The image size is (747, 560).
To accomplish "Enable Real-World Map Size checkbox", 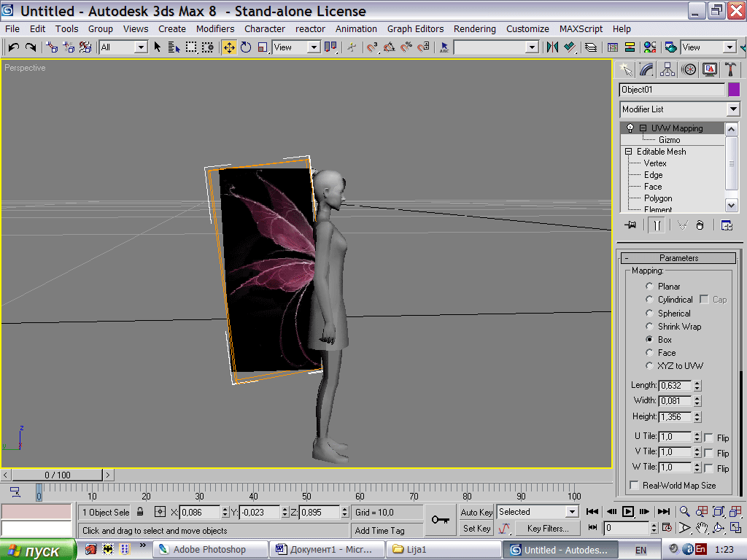I will coord(634,485).
